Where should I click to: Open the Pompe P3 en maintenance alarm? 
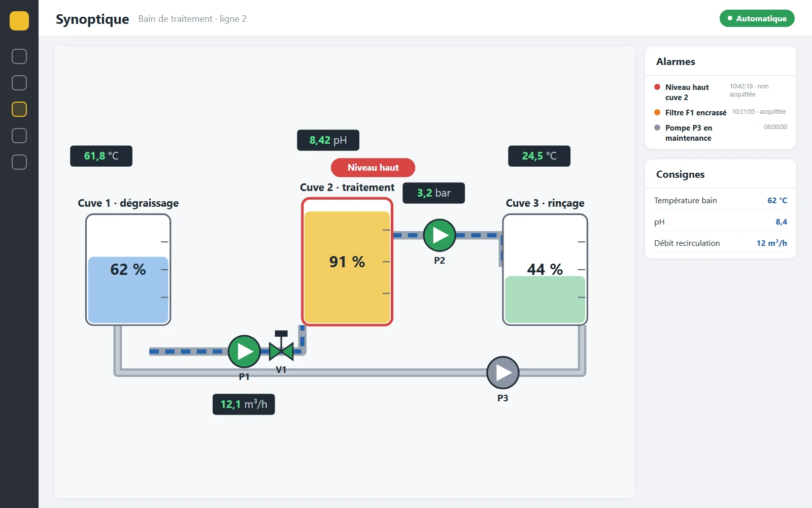[721, 133]
